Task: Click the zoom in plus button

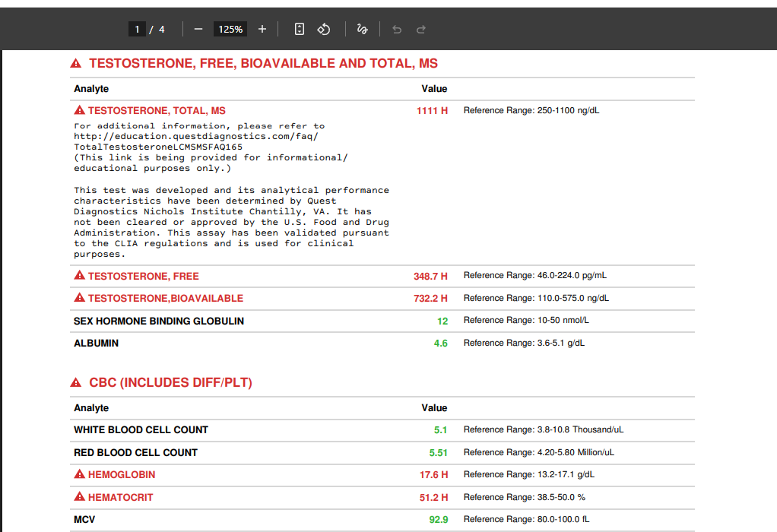Action: click(x=262, y=29)
